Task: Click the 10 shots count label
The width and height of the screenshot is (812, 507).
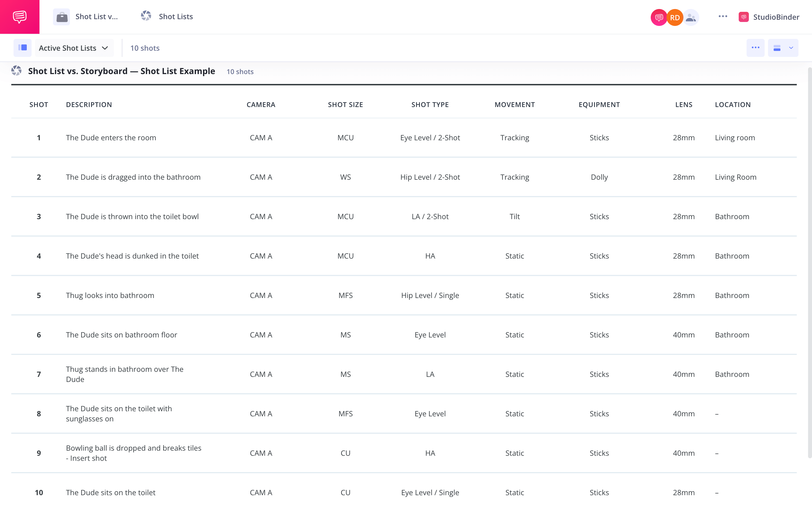Action: click(145, 48)
